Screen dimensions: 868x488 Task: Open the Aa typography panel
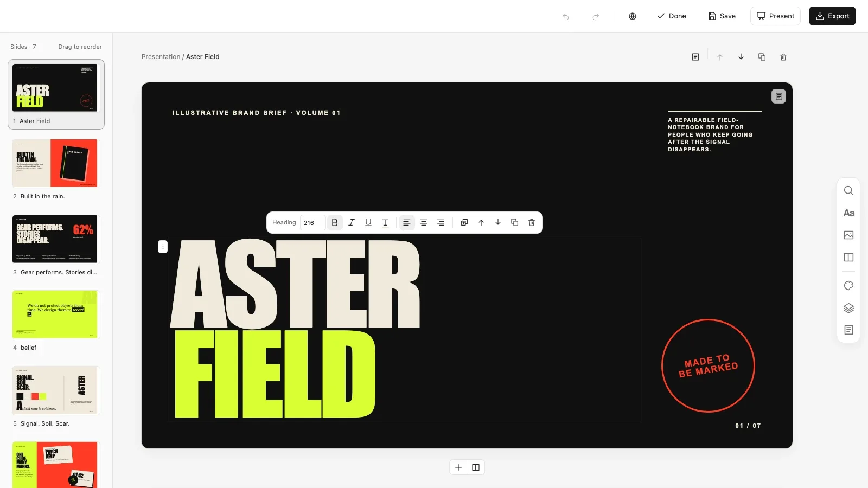coord(849,213)
